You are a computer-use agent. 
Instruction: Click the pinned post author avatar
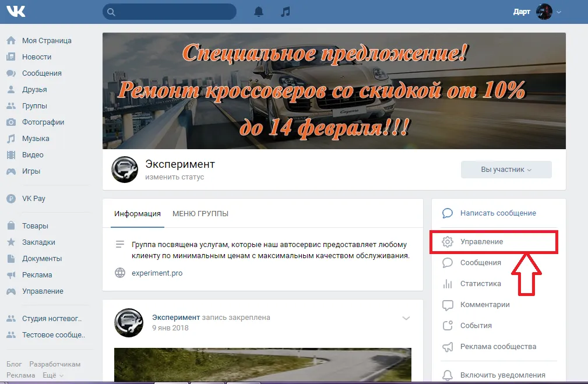[129, 323]
